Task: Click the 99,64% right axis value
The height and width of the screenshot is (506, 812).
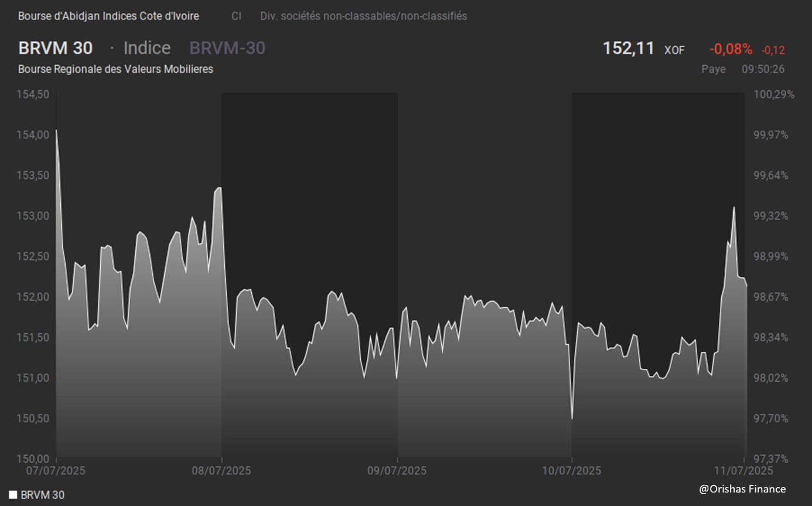Action: [x=771, y=175]
